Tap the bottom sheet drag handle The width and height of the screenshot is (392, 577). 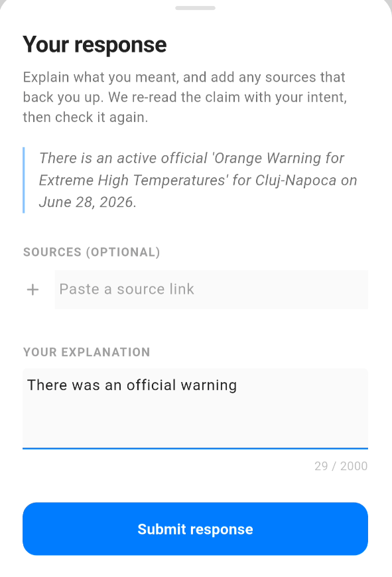coord(195,8)
